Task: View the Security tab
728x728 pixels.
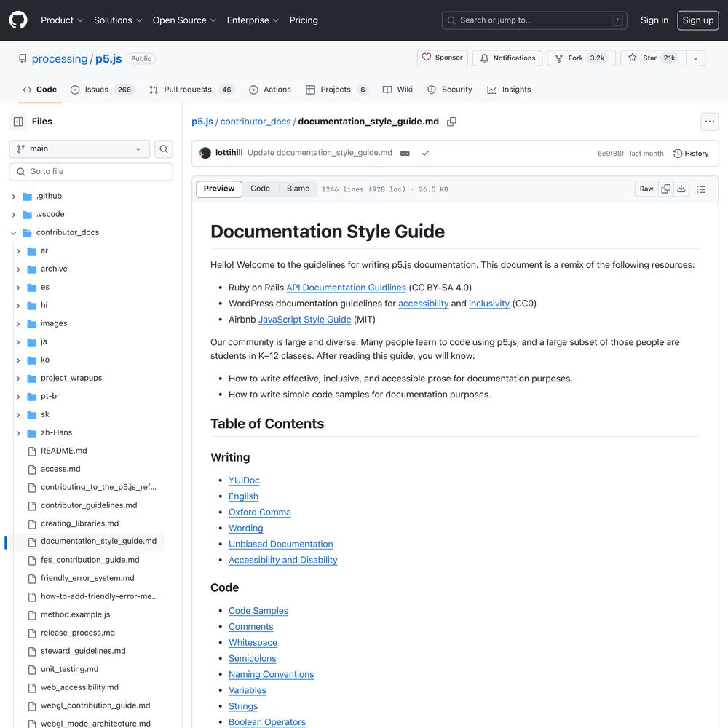Action: (x=450, y=90)
